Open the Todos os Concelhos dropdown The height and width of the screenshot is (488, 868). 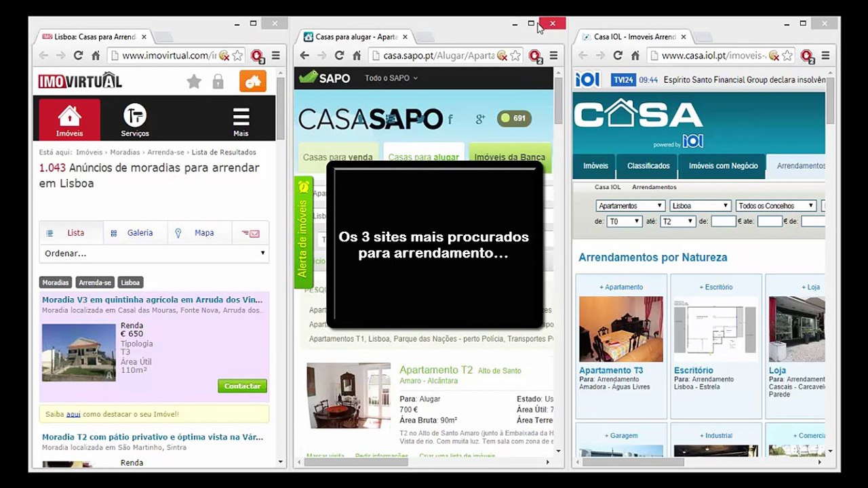[776, 205]
